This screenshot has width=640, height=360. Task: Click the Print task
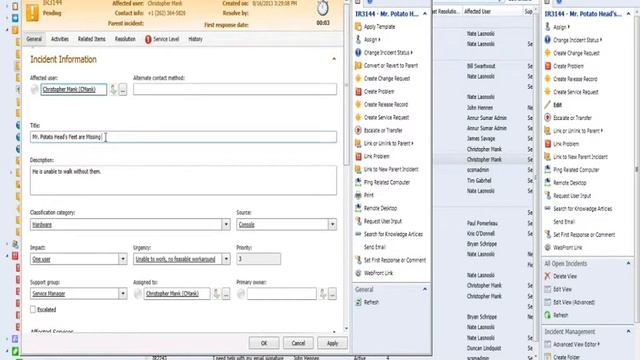point(369,195)
